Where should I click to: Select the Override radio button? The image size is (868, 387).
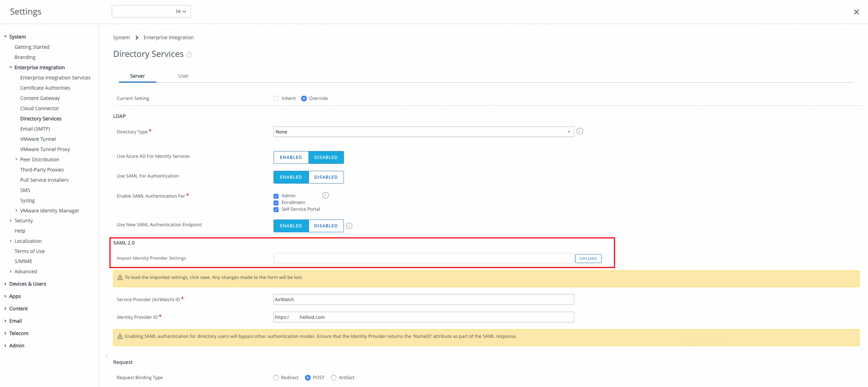304,99
